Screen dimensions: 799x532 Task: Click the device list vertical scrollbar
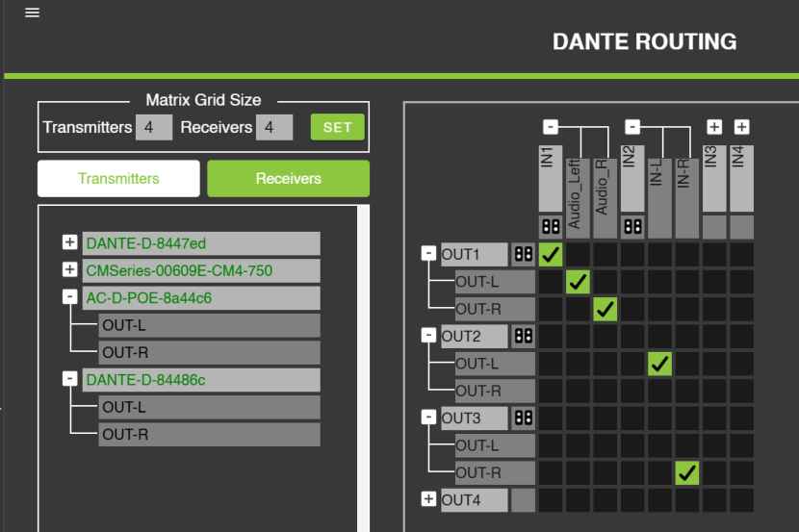click(x=363, y=368)
